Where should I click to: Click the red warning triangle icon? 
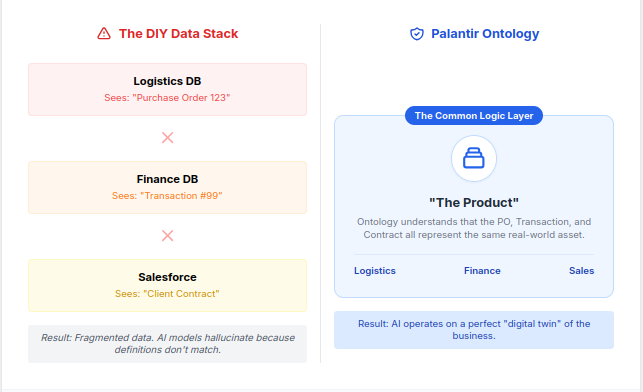(104, 33)
